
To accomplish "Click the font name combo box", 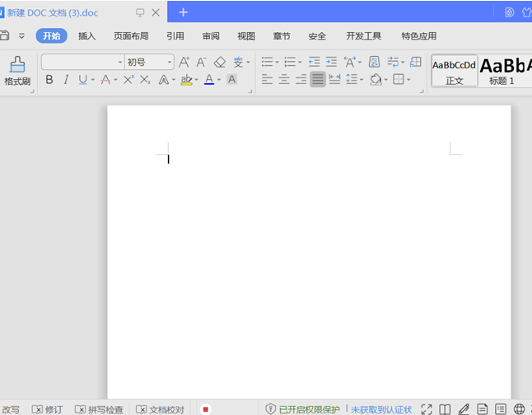I will point(83,62).
